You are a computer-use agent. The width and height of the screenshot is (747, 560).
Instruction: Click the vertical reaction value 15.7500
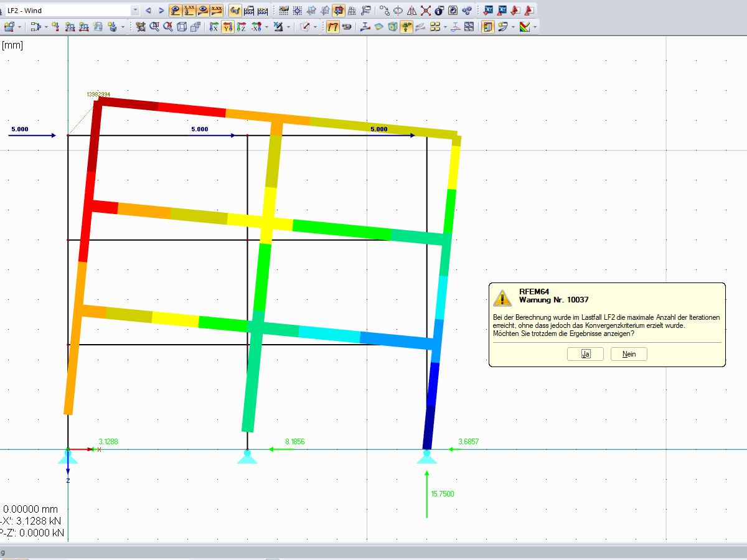pyautogui.click(x=443, y=494)
